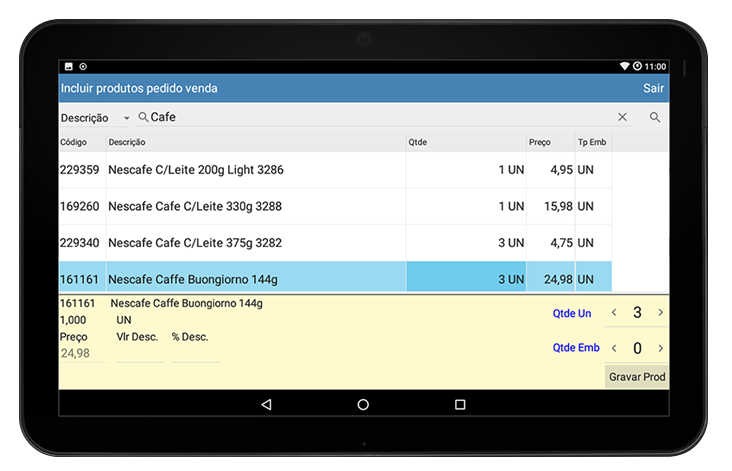Select highlighted row Nescafe Caffe Buongiorno 144g
This screenshot has height=471, width=732.
coord(335,278)
